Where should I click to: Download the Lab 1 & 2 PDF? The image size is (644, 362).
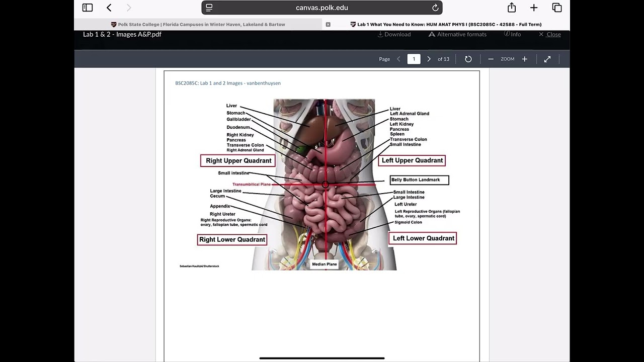point(394,34)
